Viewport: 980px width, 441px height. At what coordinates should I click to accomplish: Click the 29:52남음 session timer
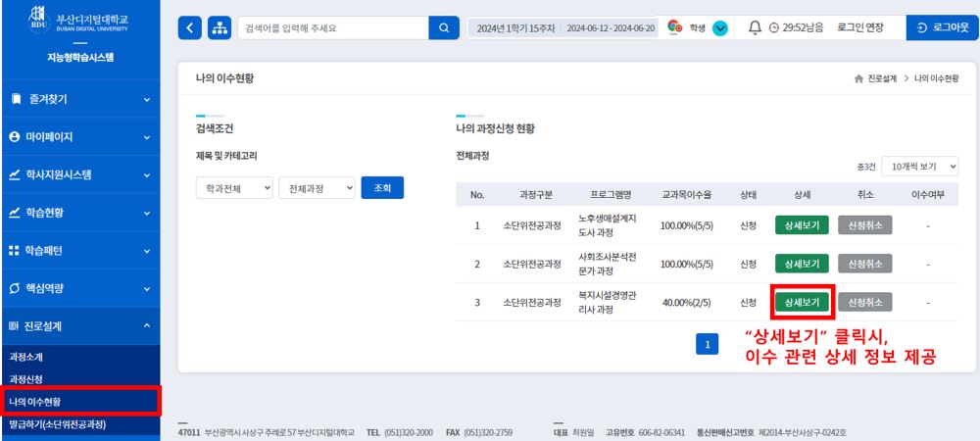[803, 27]
